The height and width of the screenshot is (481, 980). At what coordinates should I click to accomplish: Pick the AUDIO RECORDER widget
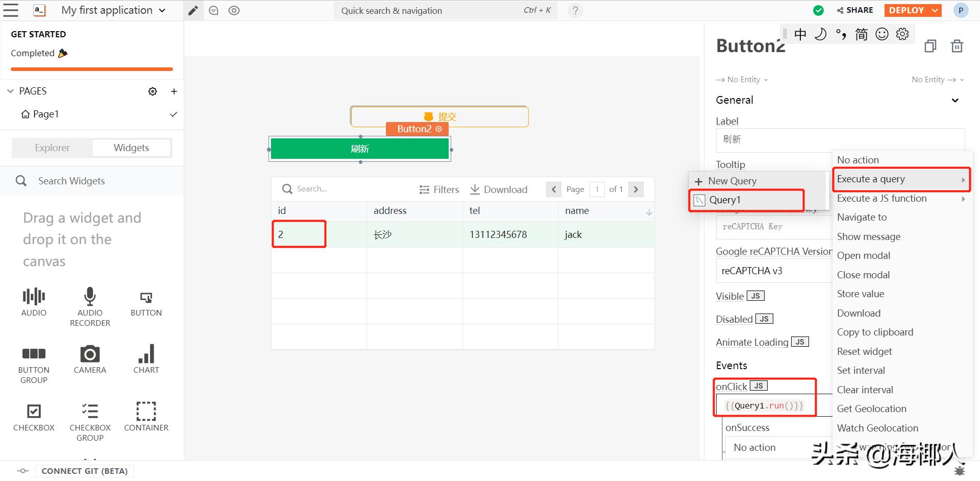(x=90, y=306)
